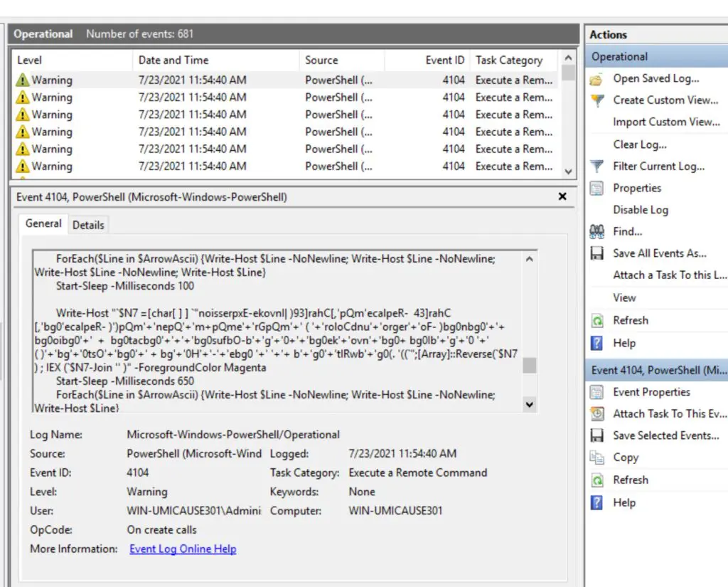Disable the Operational log
The width and height of the screenshot is (728, 587).
pyautogui.click(x=634, y=209)
